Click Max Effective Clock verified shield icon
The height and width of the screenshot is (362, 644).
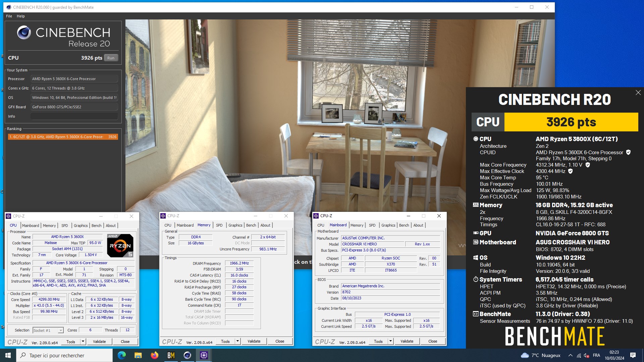pyautogui.click(x=570, y=171)
